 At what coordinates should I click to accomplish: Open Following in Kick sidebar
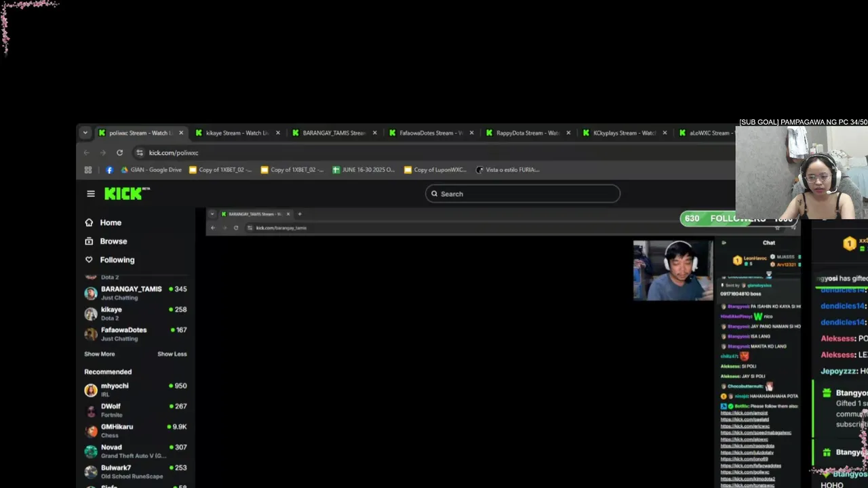pos(109,260)
